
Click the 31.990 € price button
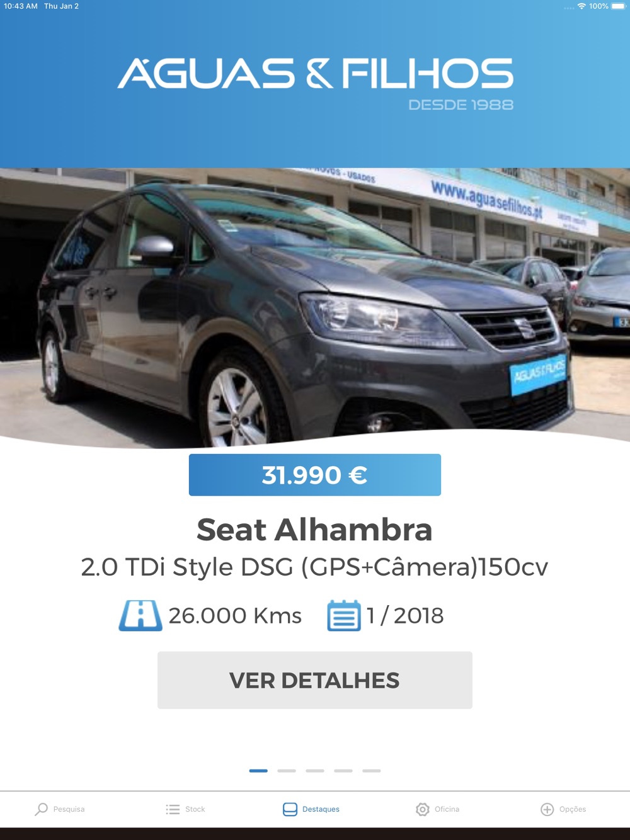(315, 475)
